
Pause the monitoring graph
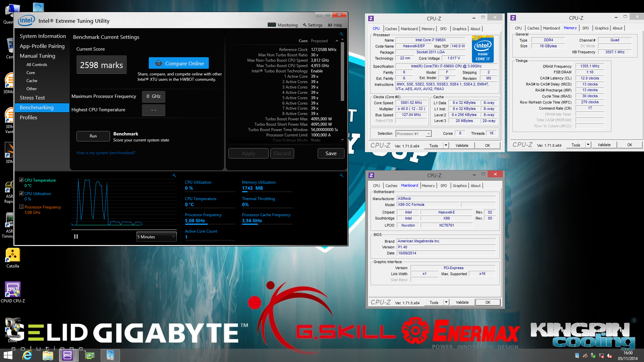coord(76,237)
